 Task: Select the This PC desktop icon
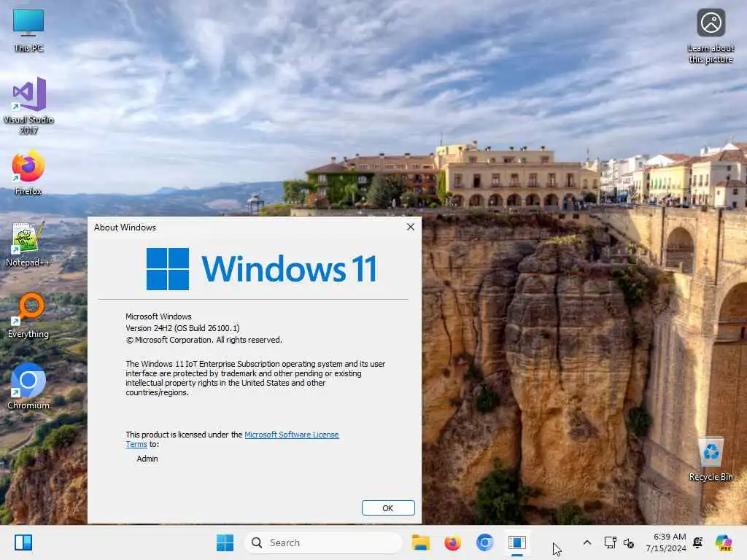pyautogui.click(x=28, y=31)
